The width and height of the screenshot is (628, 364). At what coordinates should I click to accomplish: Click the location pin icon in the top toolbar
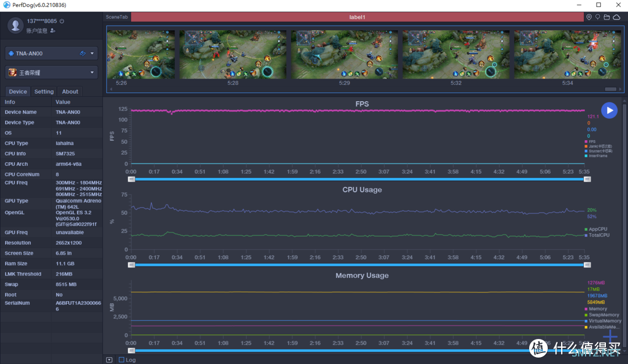point(588,17)
